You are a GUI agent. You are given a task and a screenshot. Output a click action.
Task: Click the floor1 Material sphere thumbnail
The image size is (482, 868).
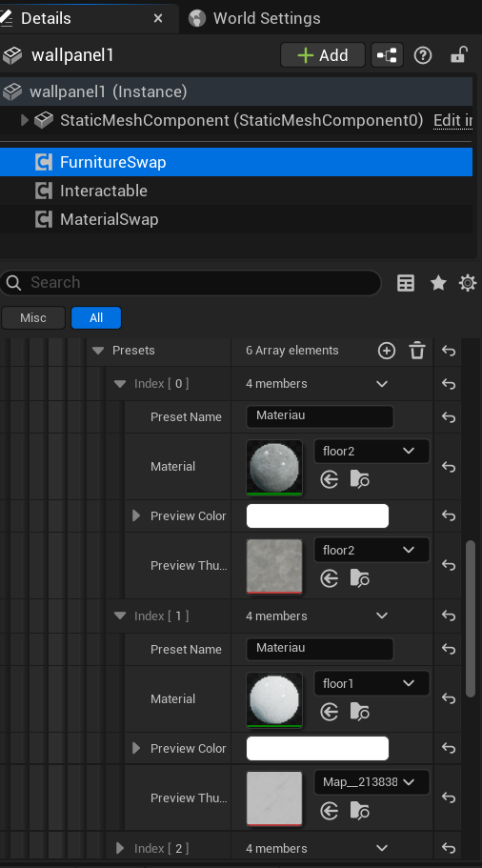(274, 699)
